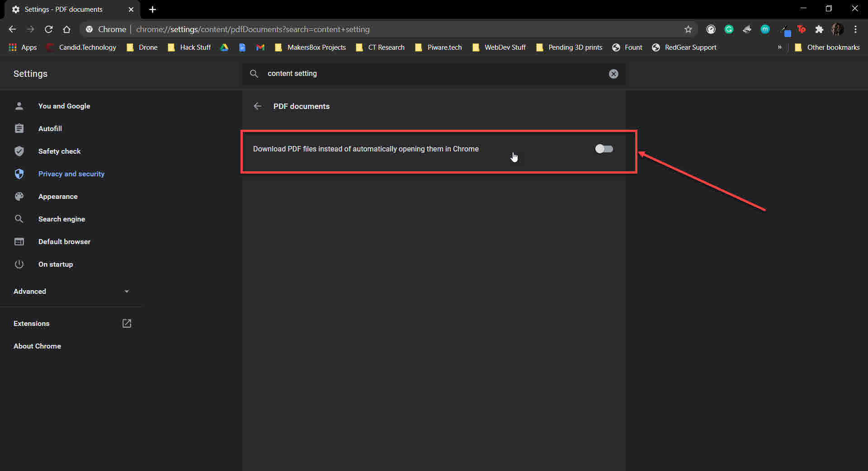This screenshot has height=471, width=868.
Task: Open the Hack Stuff bookmarks folder
Action: pyautogui.click(x=189, y=47)
